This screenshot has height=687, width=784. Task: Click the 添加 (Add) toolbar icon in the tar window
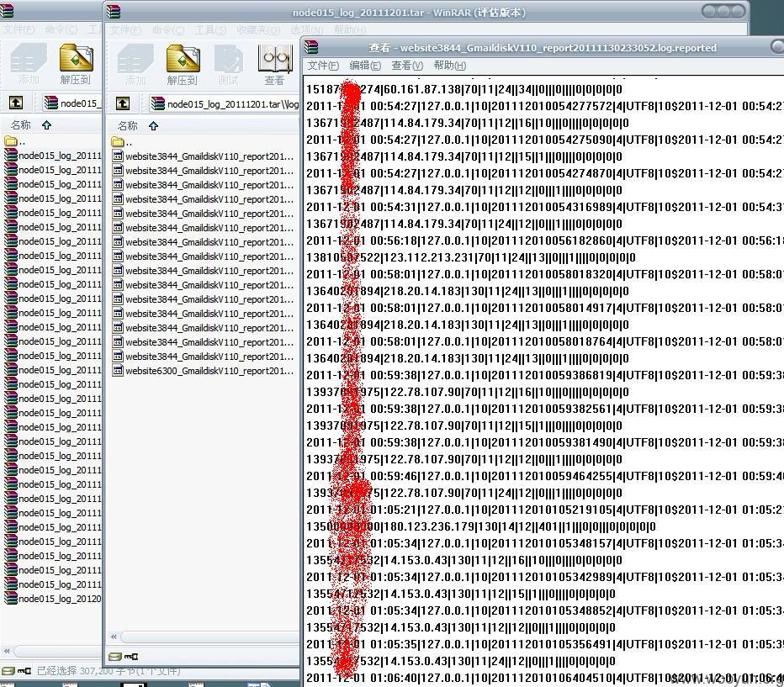click(x=135, y=65)
